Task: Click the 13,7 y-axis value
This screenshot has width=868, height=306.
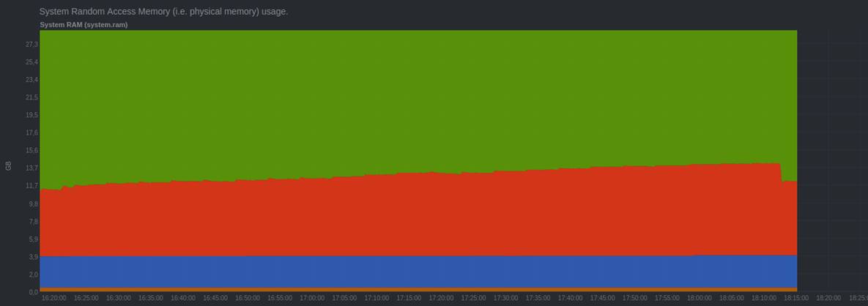Action: click(31, 168)
